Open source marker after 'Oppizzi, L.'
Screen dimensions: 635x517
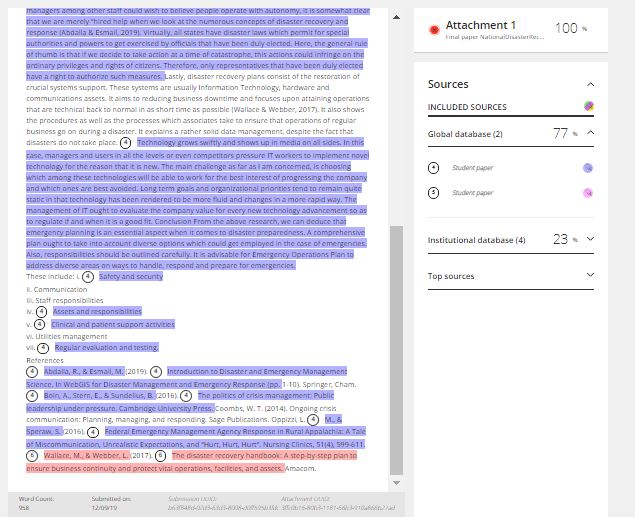[x=313, y=420]
